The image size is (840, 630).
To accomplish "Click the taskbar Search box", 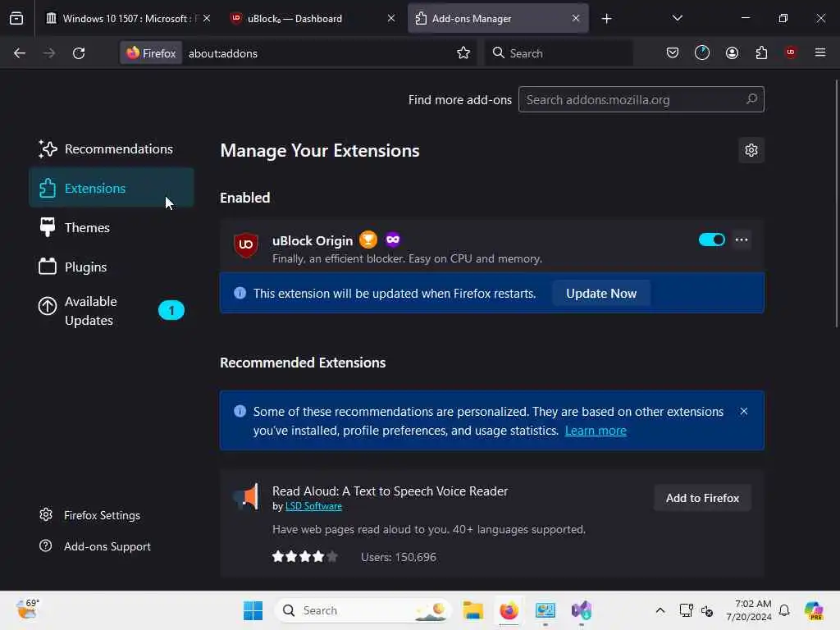I will pyautogui.click(x=363, y=610).
